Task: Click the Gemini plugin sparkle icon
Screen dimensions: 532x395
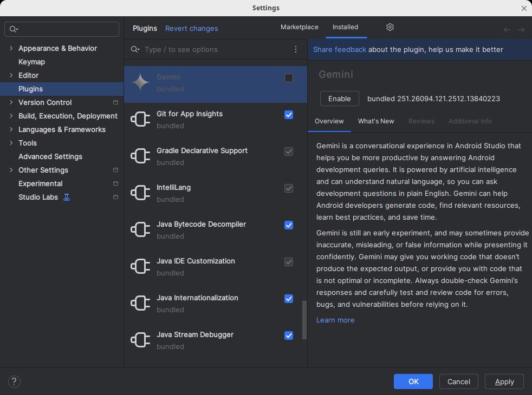Action: click(140, 83)
